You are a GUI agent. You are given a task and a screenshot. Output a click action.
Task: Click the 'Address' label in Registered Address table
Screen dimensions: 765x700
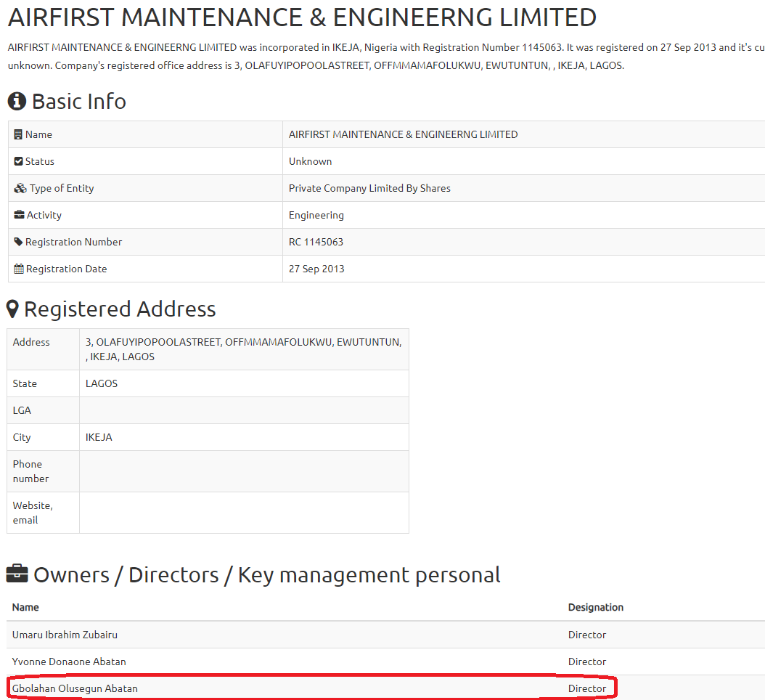(x=31, y=342)
